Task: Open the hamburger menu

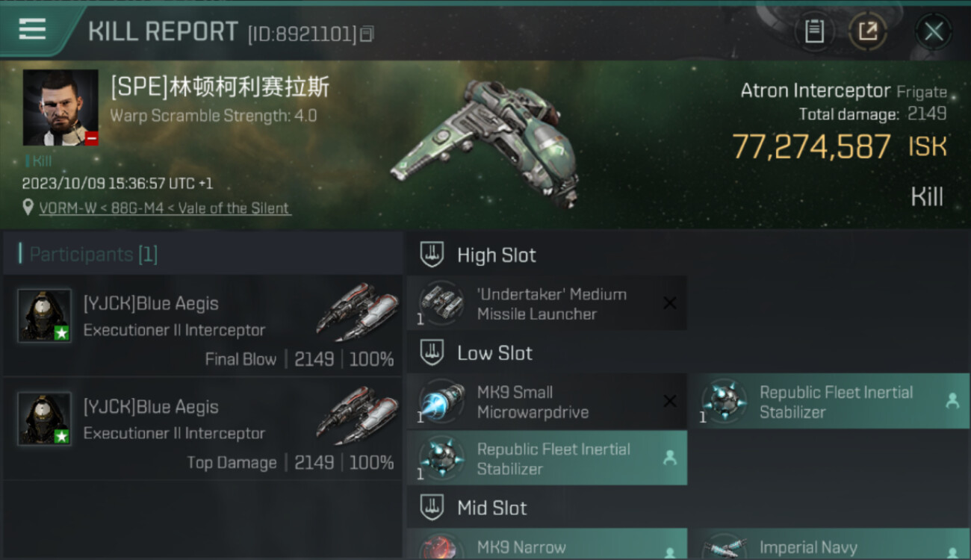Action: click(x=32, y=29)
